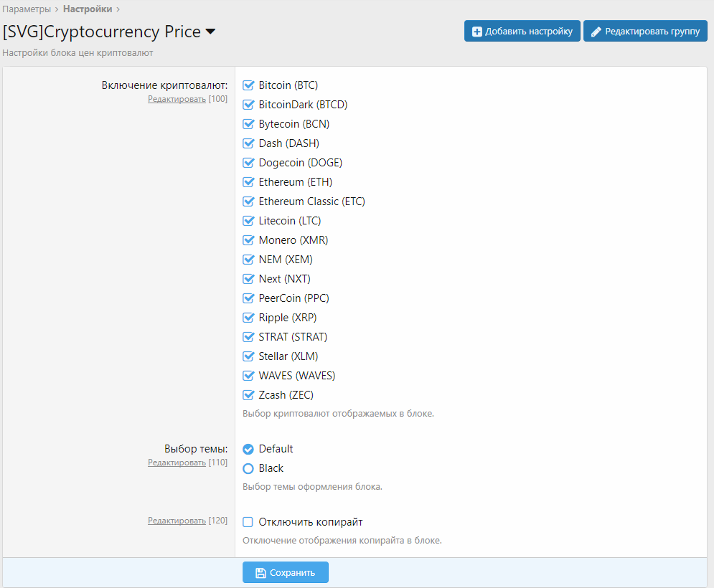Disable the Monero (XMR) checkbox
This screenshot has height=588, width=714.
click(x=249, y=240)
